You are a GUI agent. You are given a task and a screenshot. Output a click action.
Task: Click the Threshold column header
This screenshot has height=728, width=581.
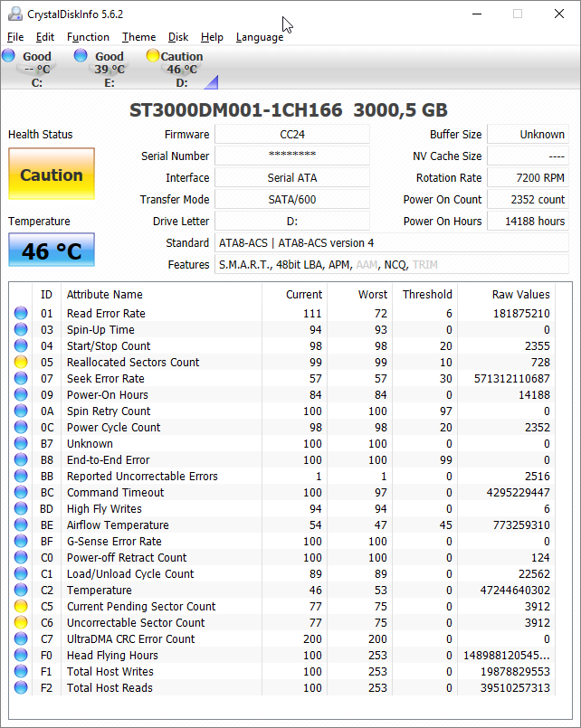(425, 294)
